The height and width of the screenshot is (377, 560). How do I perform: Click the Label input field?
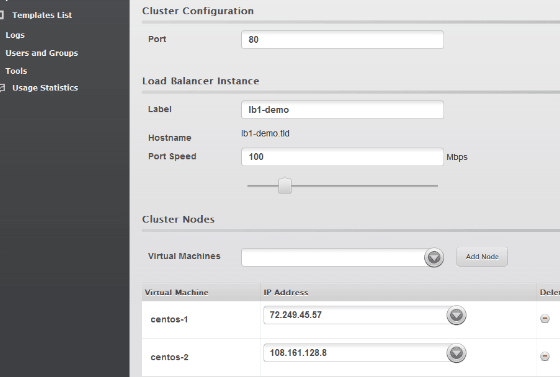[342, 110]
